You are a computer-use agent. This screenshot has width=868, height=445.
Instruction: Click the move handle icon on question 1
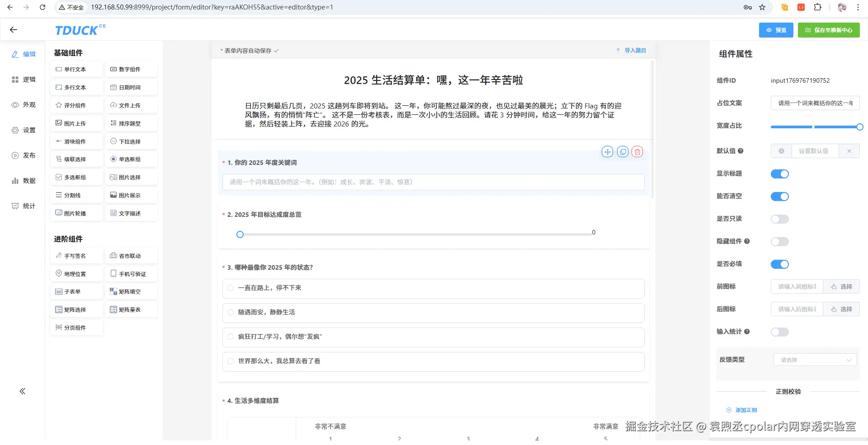pos(608,152)
